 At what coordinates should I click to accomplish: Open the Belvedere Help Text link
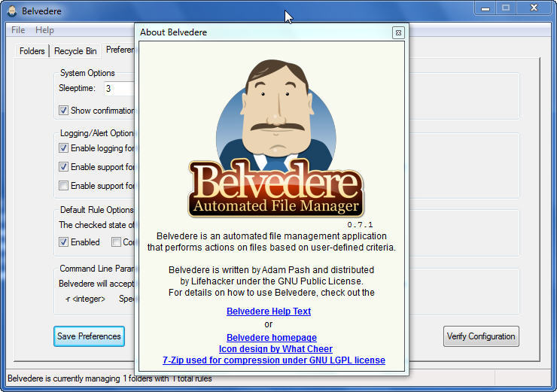coord(269,311)
